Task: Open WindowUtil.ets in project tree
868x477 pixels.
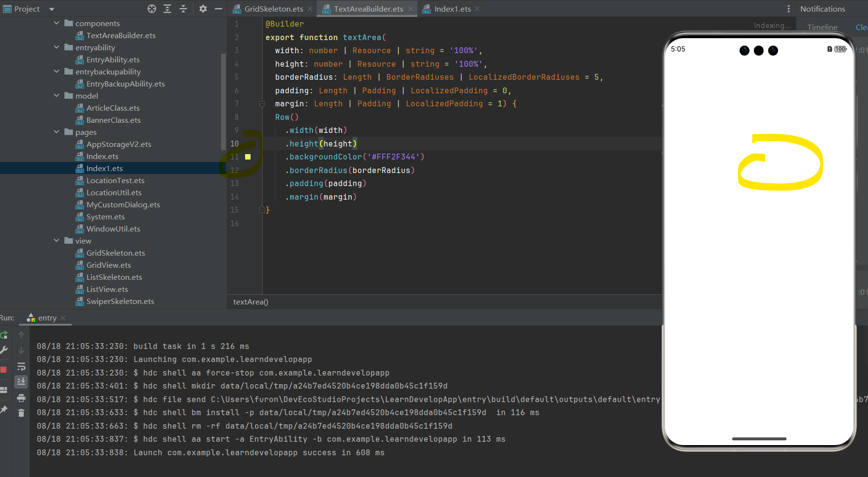Action: [113, 229]
